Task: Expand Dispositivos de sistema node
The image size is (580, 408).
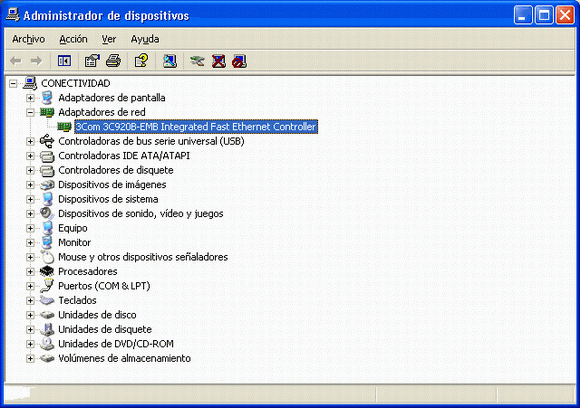Action: pyautogui.click(x=30, y=199)
